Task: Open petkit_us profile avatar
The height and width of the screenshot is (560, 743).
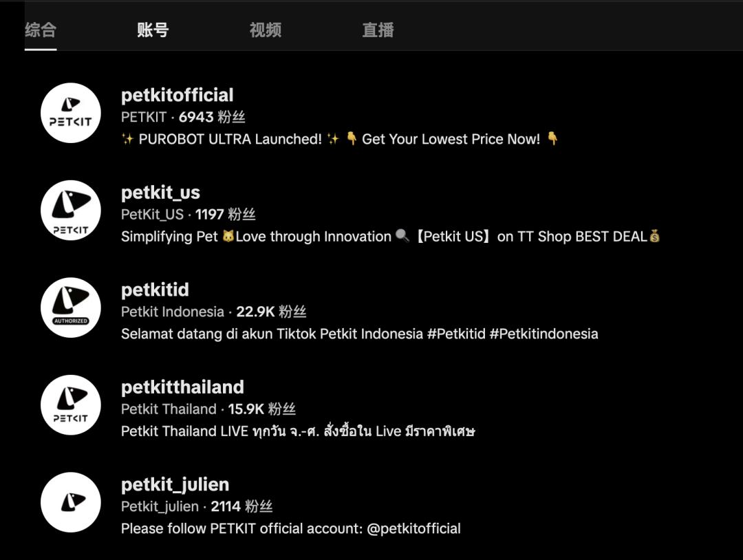Action: point(71,211)
